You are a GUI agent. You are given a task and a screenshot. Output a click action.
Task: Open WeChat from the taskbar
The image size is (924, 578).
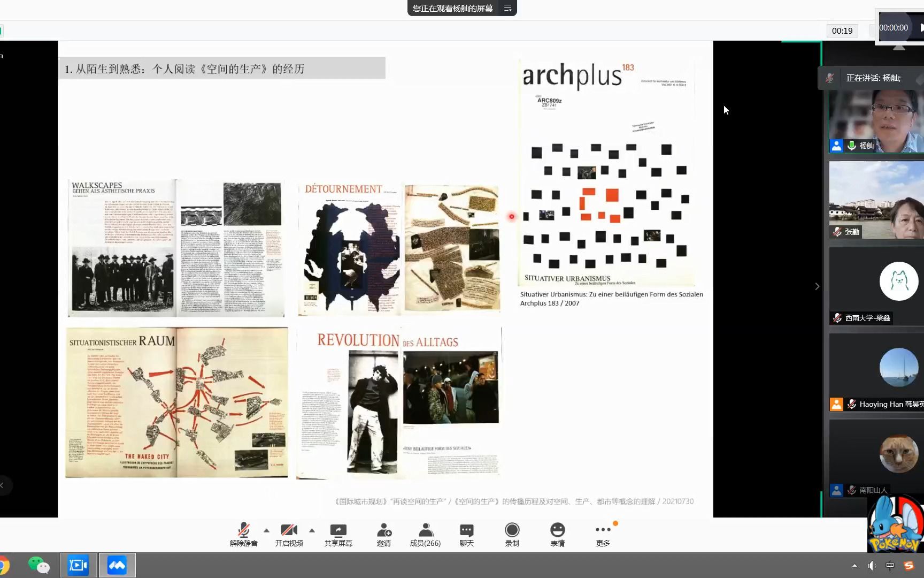pos(38,565)
